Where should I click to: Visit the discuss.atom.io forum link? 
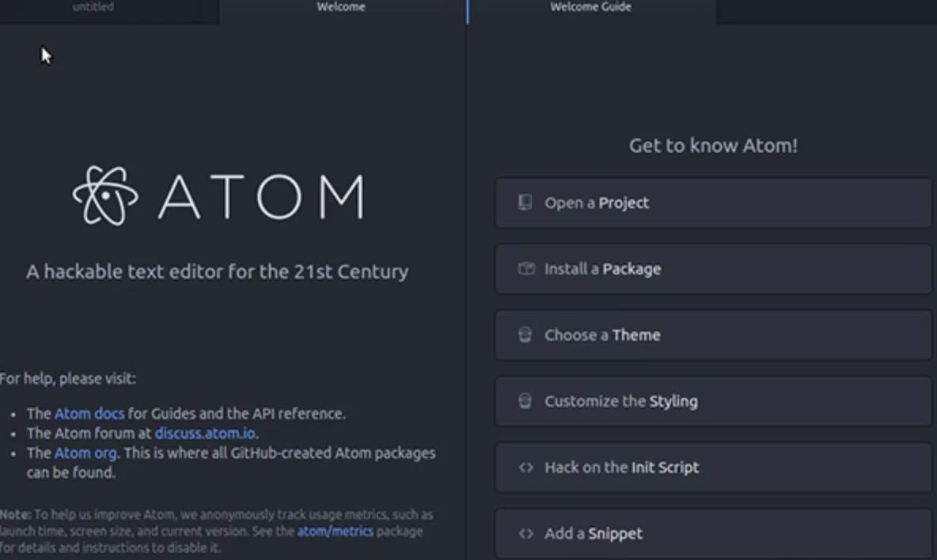(x=205, y=433)
